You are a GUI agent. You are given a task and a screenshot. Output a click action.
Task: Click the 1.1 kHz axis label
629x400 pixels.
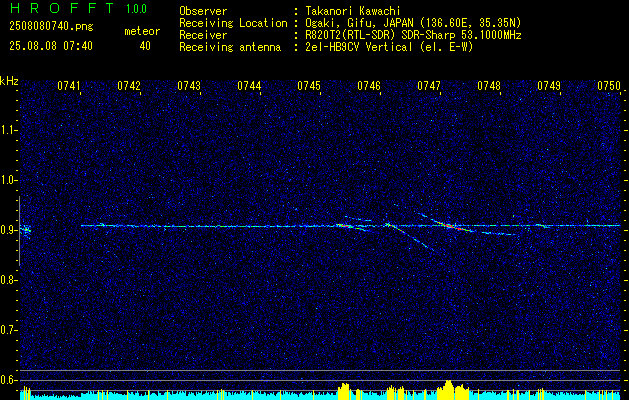point(8,130)
